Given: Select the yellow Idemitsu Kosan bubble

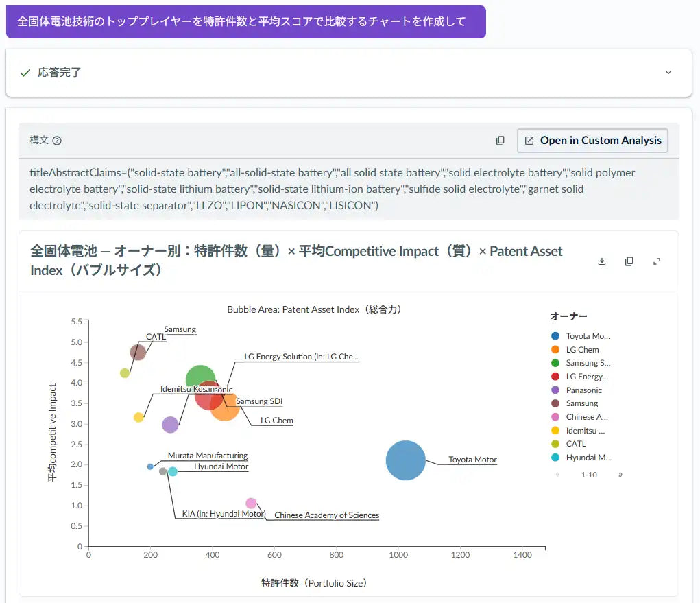Looking at the screenshot, I should (x=138, y=417).
